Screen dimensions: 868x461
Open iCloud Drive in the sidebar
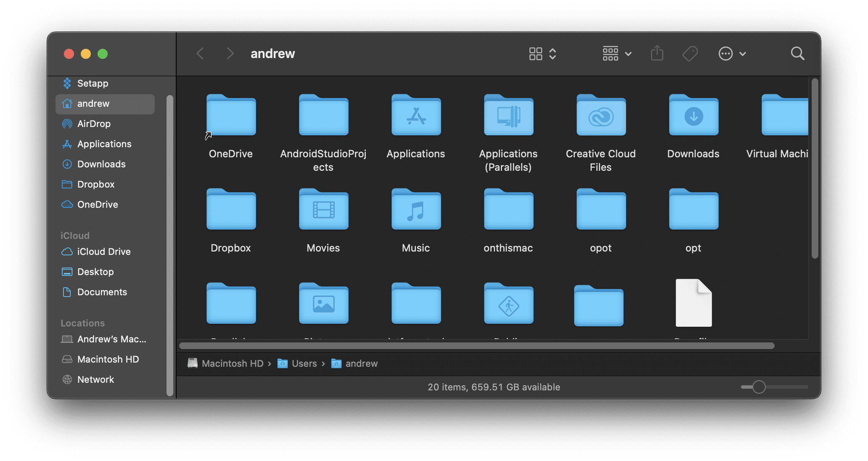click(105, 252)
